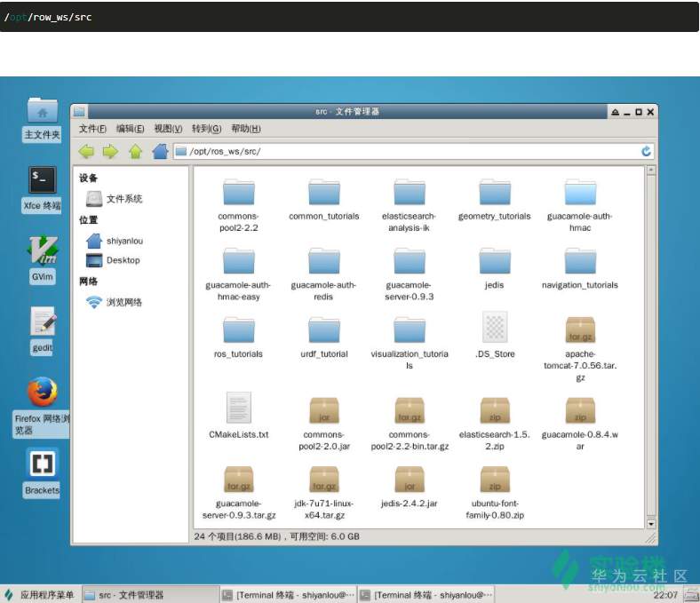Launch GVim from the desktop
This screenshot has height=603, width=700.
pyautogui.click(x=43, y=259)
